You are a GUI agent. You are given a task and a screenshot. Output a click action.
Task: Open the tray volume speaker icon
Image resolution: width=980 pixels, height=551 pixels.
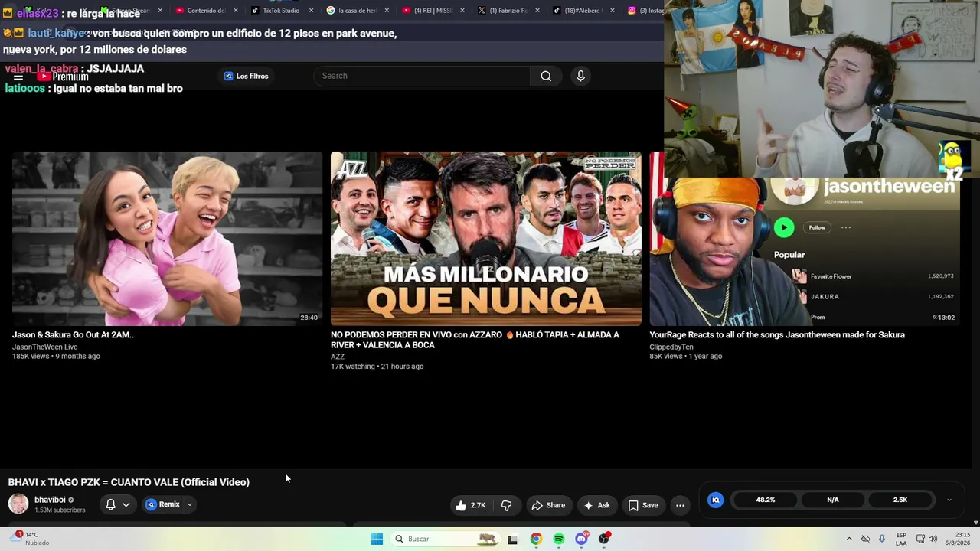(933, 539)
